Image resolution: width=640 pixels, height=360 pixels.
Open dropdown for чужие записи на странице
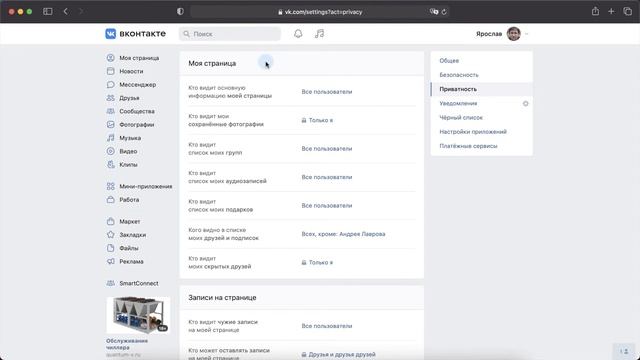click(327, 326)
